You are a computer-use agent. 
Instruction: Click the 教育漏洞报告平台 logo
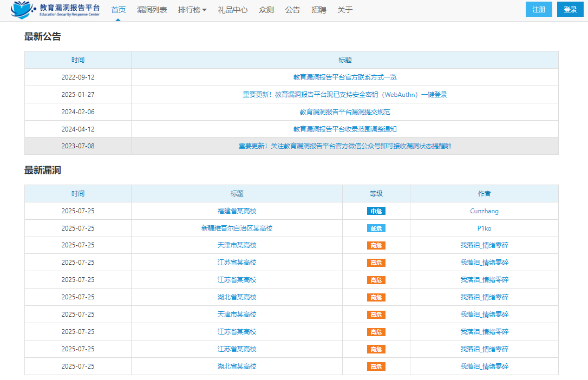click(55, 10)
